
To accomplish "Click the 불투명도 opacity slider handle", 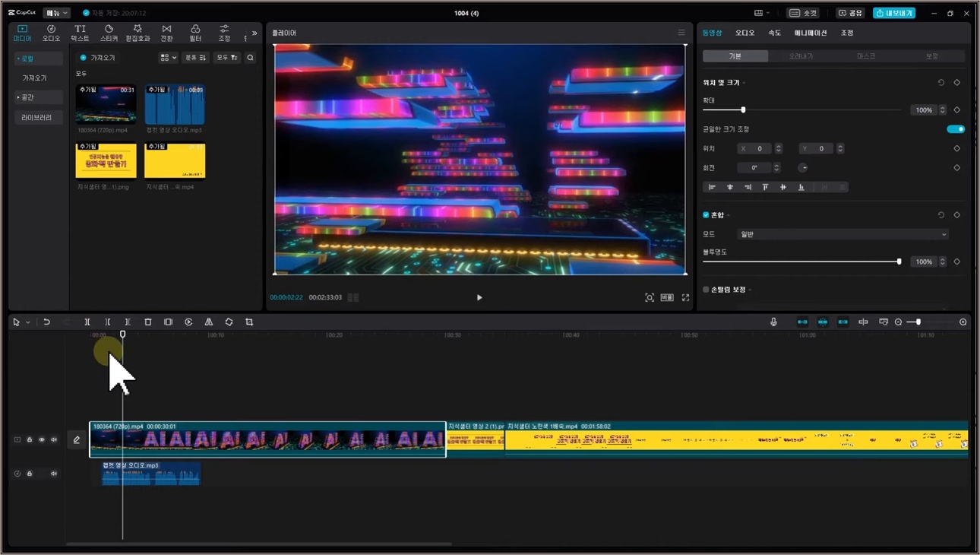I will (899, 262).
